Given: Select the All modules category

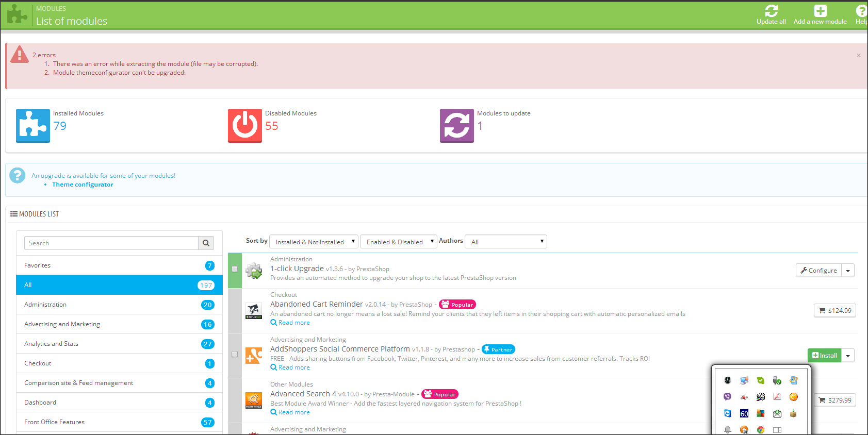Looking at the screenshot, I should click(119, 285).
